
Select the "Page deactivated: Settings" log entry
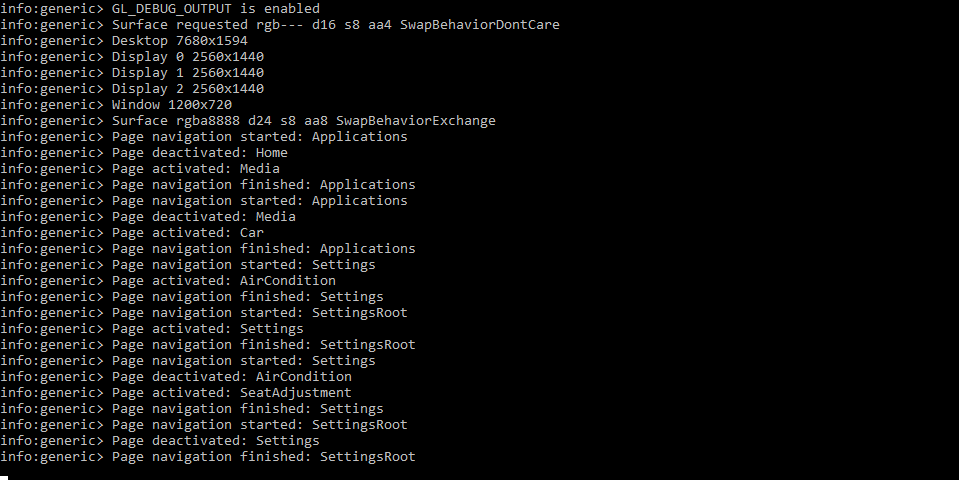(x=215, y=440)
